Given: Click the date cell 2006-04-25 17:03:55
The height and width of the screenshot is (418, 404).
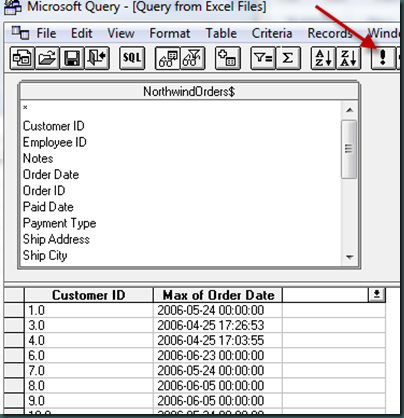Looking at the screenshot, I should click(x=218, y=340).
